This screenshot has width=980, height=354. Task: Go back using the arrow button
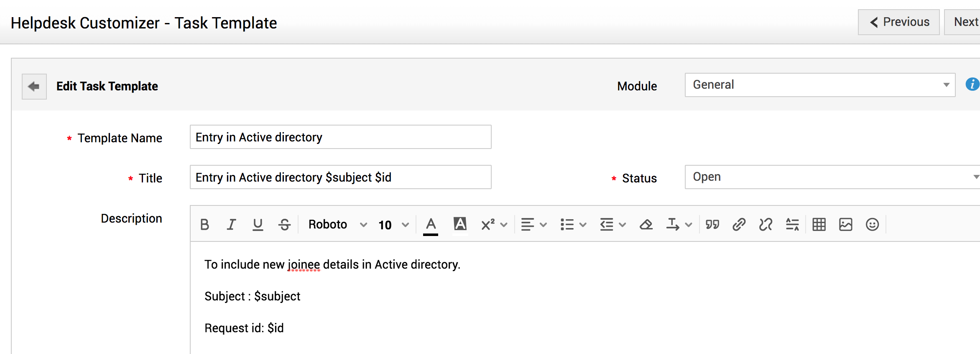[x=34, y=87]
